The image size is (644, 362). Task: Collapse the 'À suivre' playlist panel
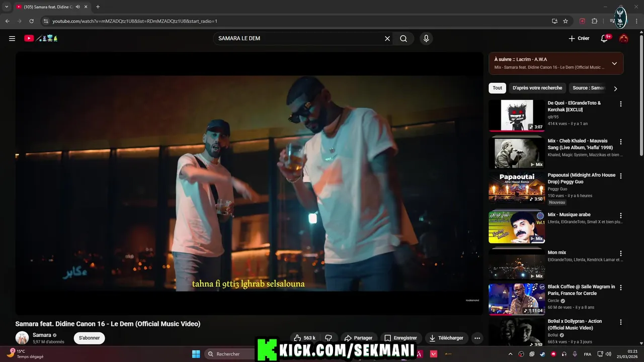(x=614, y=63)
